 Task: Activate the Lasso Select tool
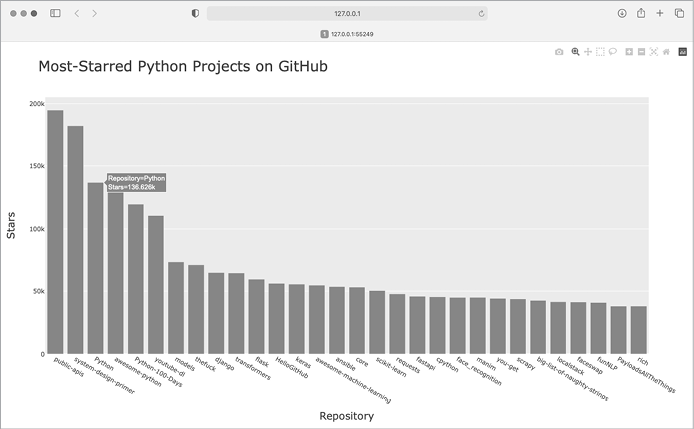click(x=613, y=52)
